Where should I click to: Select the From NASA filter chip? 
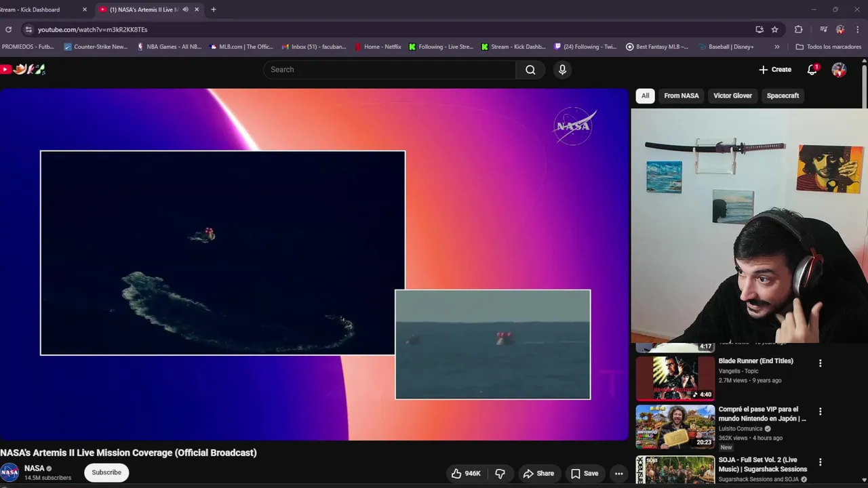tap(682, 96)
